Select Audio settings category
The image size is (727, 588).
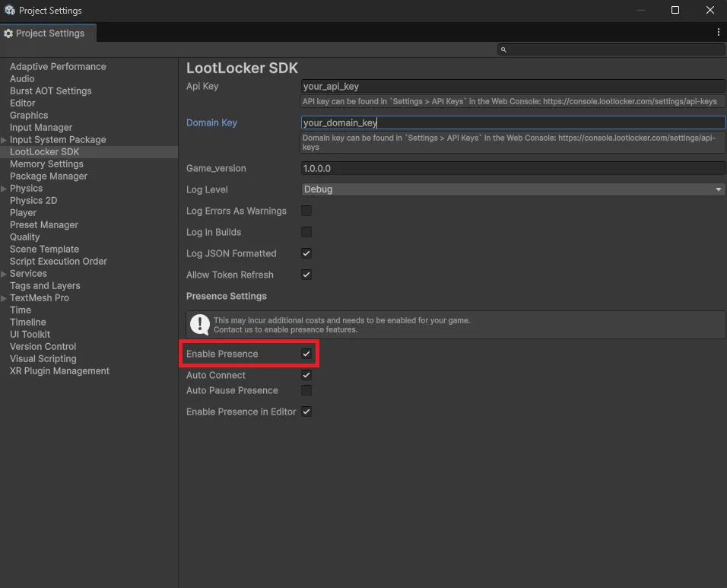pyautogui.click(x=22, y=79)
